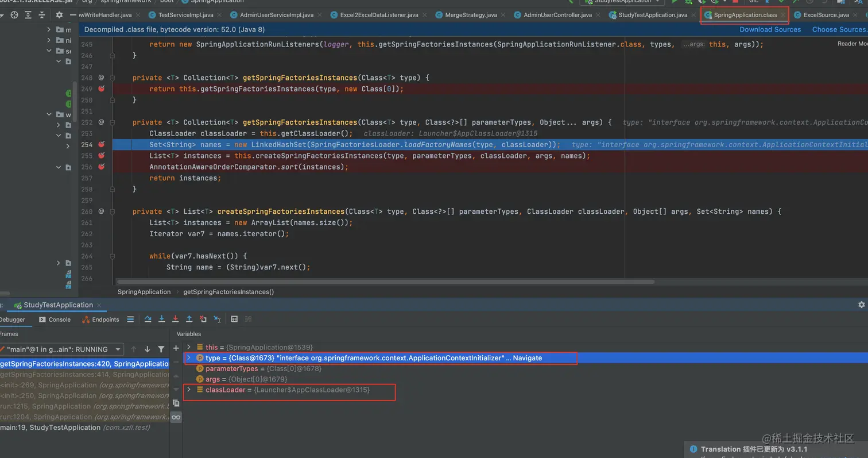Click the Expand All icon in project panel
The image size is (868, 458).
coord(28,15)
